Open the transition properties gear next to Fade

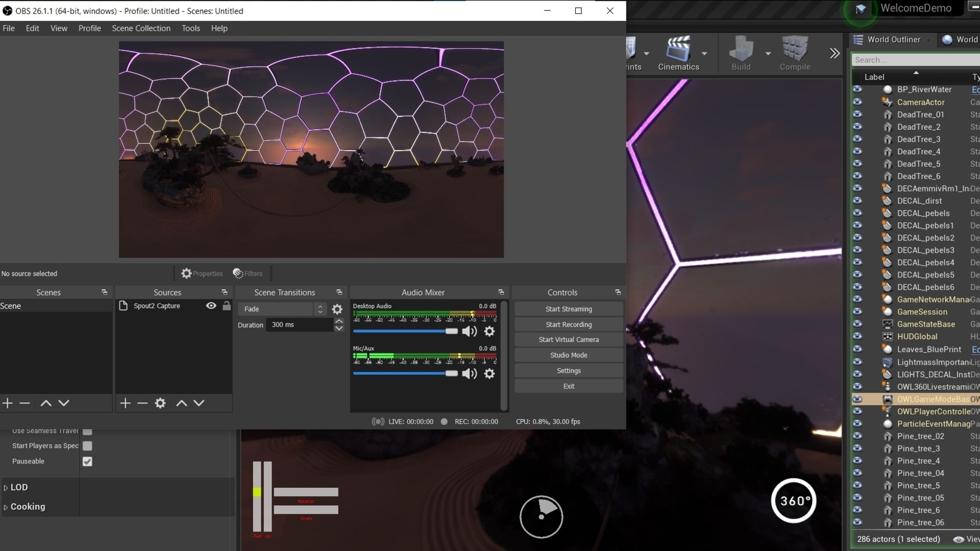coord(337,309)
